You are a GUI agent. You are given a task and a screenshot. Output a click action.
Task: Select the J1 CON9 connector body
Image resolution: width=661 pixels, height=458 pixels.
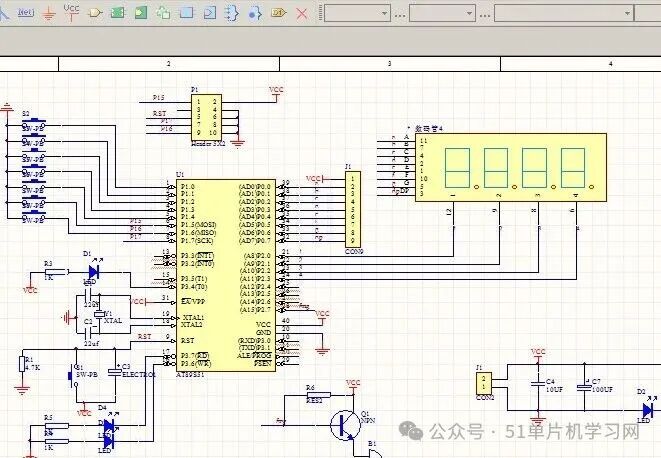pyautogui.click(x=353, y=209)
